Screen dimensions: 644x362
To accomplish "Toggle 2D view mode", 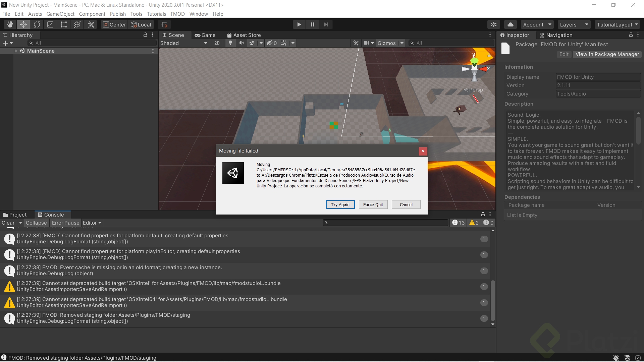I will click(217, 43).
